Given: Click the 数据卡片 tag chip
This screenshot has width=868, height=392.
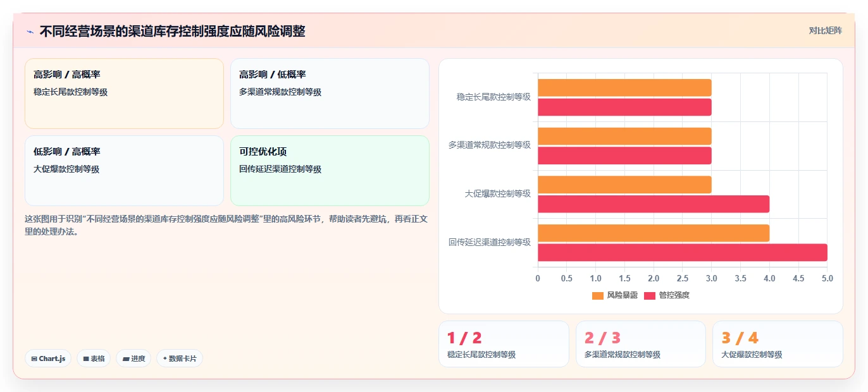Looking at the screenshot, I should [x=180, y=358].
